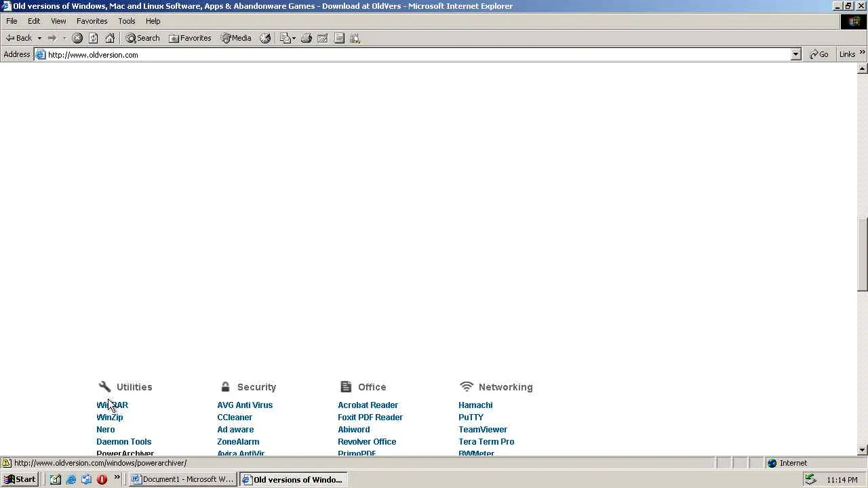Open the Nero link

pyautogui.click(x=106, y=430)
